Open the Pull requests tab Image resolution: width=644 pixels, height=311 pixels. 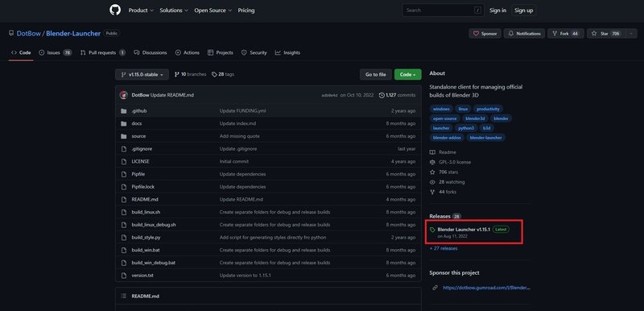pos(103,52)
